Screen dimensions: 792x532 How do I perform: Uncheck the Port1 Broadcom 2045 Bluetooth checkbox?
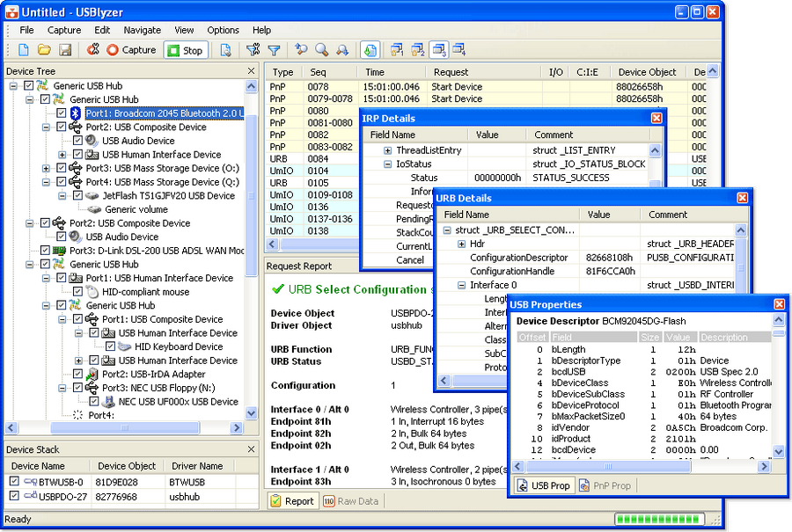pyautogui.click(x=61, y=113)
